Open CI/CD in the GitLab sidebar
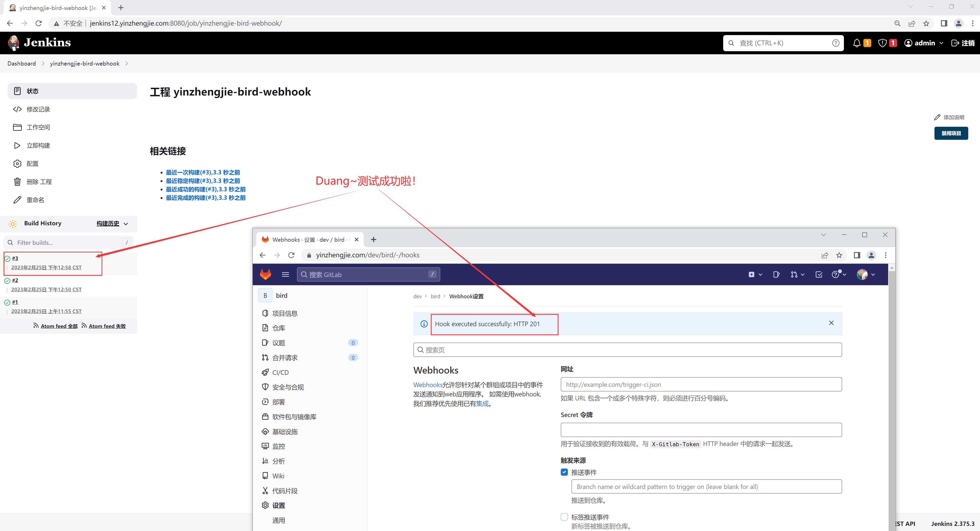Image resolution: width=980 pixels, height=531 pixels. pyautogui.click(x=280, y=372)
